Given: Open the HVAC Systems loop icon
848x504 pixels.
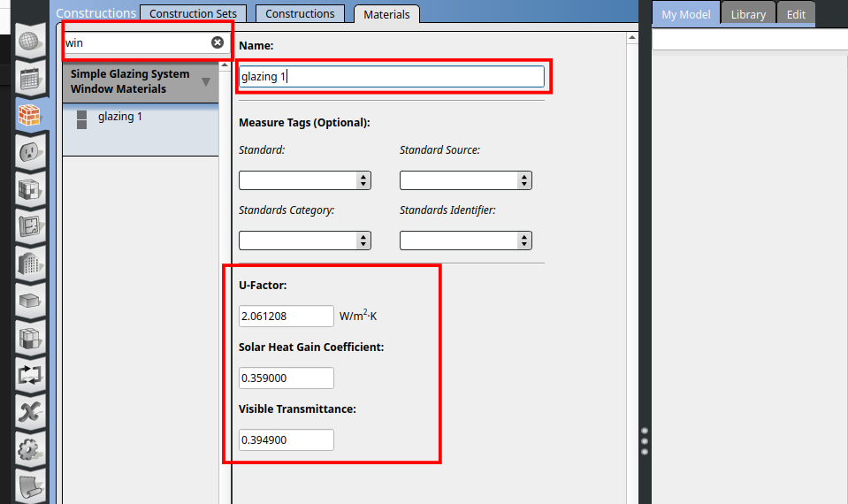Looking at the screenshot, I should pyautogui.click(x=30, y=375).
